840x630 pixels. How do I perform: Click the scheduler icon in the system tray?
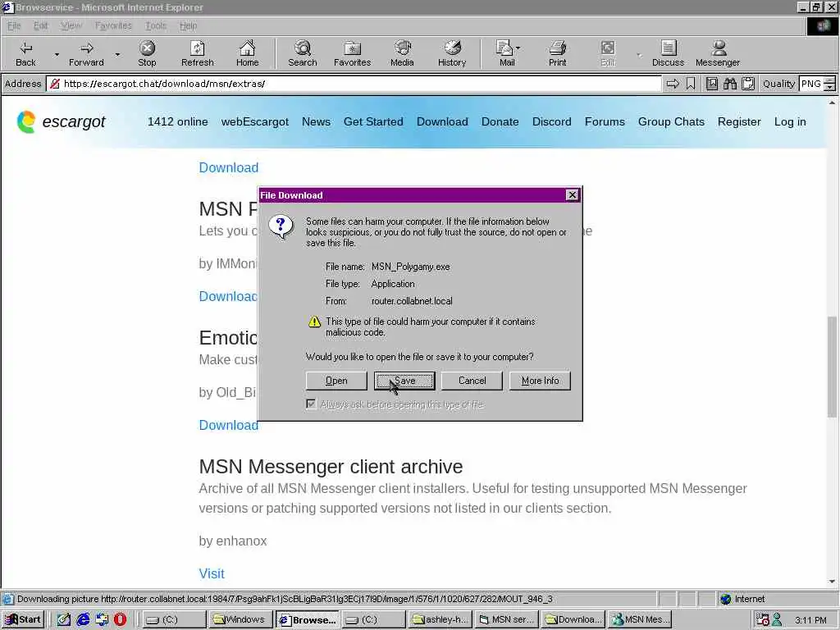point(762,619)
